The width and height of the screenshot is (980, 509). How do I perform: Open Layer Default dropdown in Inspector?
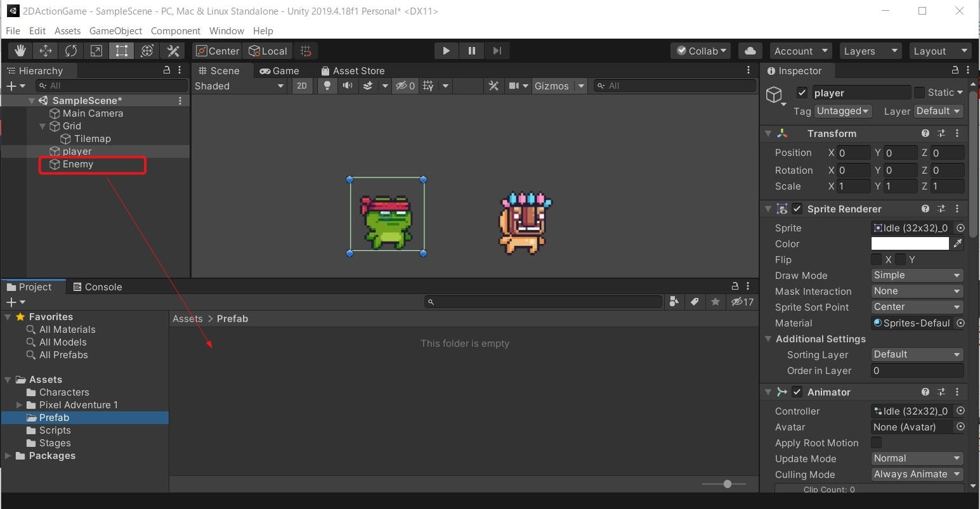(938, 111)
